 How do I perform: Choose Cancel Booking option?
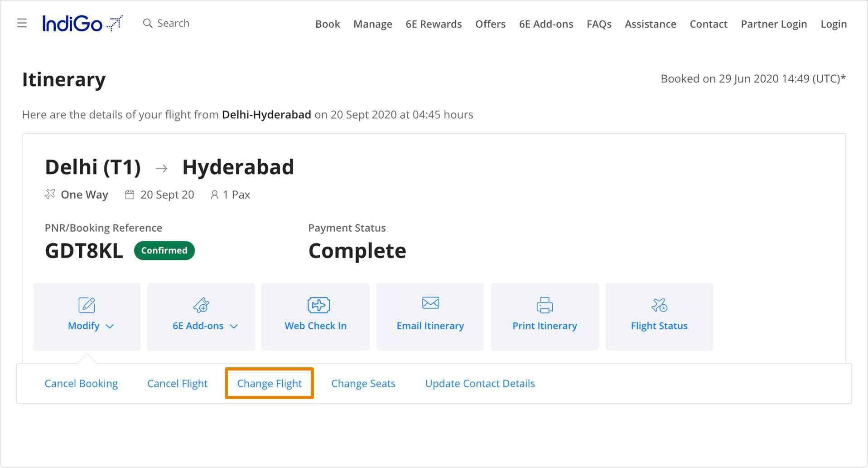click(x=81, y=384)
